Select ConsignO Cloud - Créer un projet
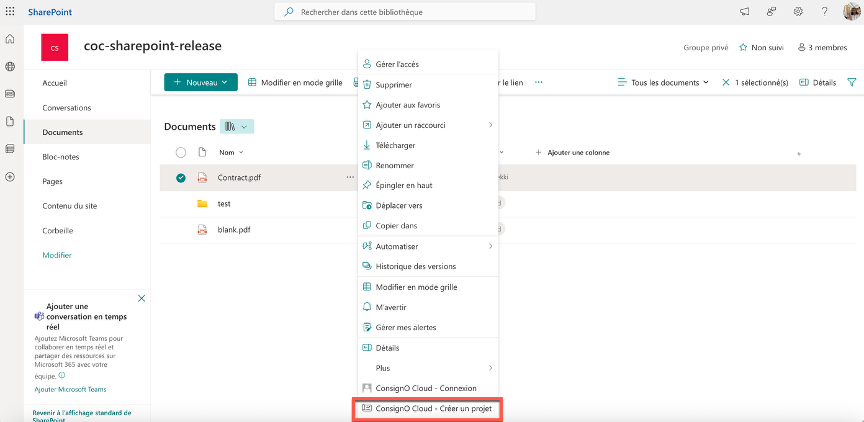Image resolution: width=864 pixels, height=422 pixels. pos(428,409)
